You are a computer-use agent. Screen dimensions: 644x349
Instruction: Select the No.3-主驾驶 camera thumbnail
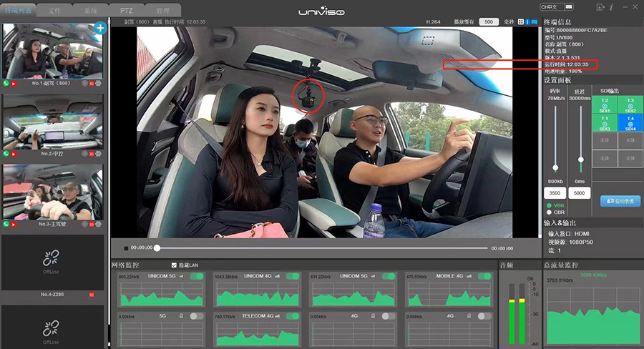52,192
